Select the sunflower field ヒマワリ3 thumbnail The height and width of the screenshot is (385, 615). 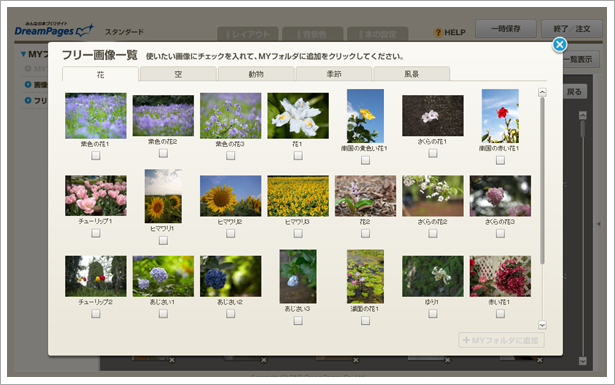pos(298,196)
